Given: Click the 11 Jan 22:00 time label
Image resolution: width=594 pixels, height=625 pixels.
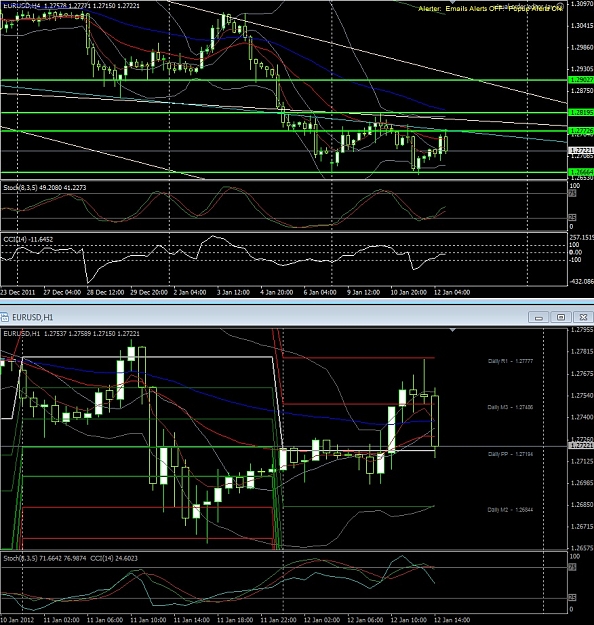Looking at the screenshot, I should click(x=278, y=620).
